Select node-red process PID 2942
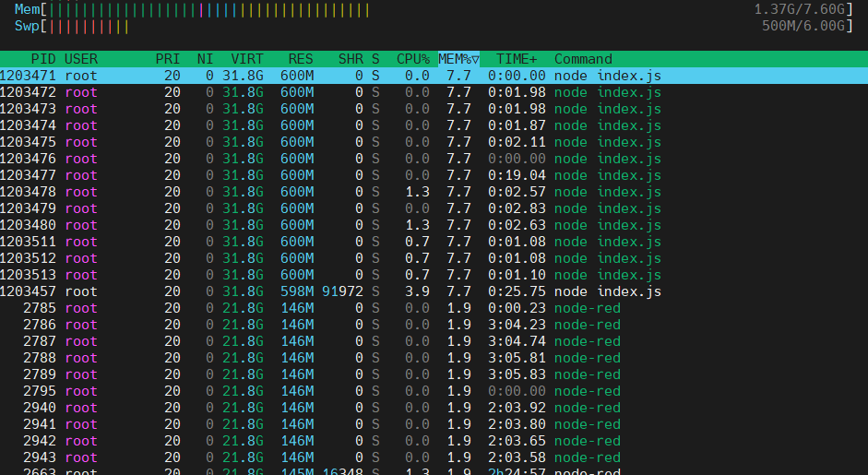 click(434, 441)
